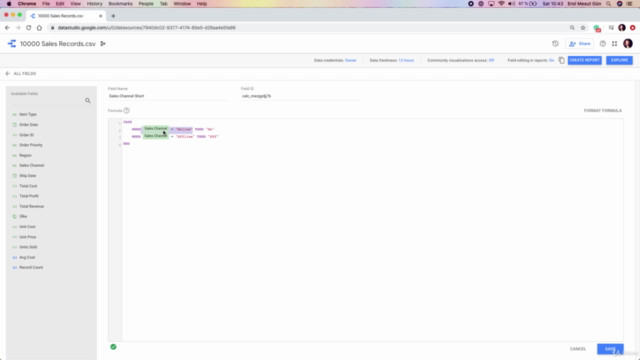Click the Wi-Fi status icon
Image resolution: width=640 pixels, height=360 pixels.
501,4
